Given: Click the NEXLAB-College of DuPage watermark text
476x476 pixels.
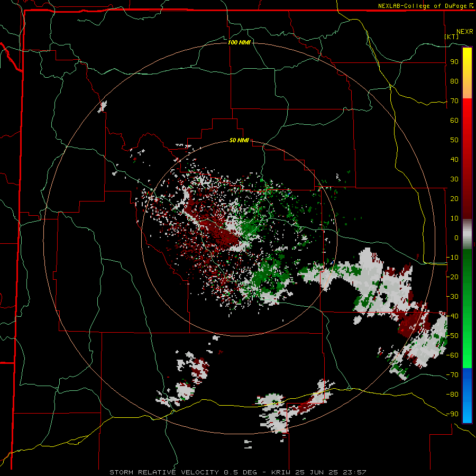Looking at the screenshot, I should [x=425, y=6].
